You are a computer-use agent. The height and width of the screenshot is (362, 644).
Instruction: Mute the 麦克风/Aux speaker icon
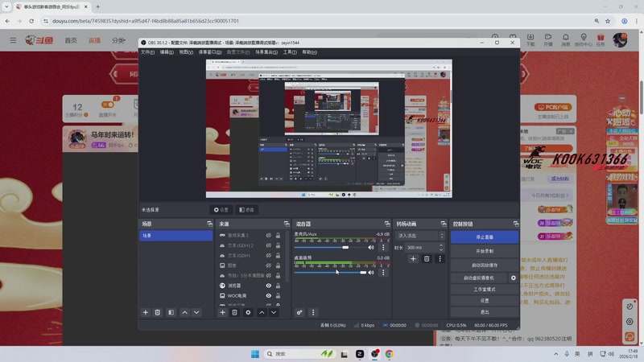click(x=371, y=248)
